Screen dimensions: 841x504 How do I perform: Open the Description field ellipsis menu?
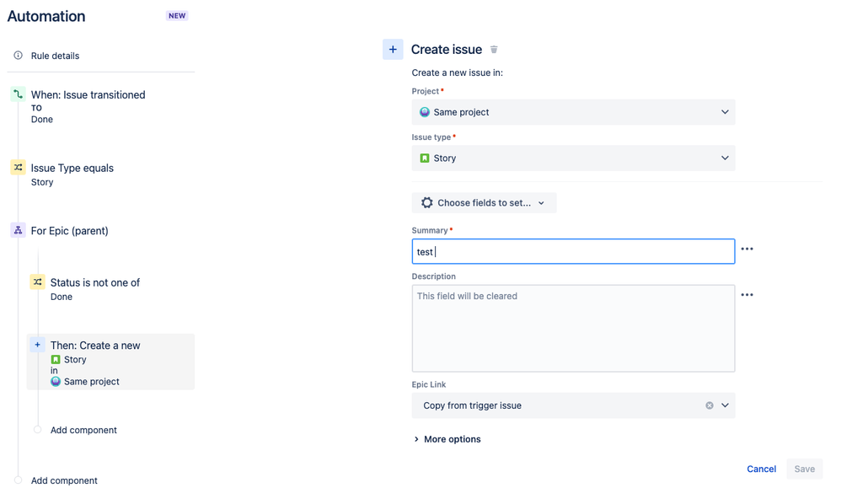point(747,295)
